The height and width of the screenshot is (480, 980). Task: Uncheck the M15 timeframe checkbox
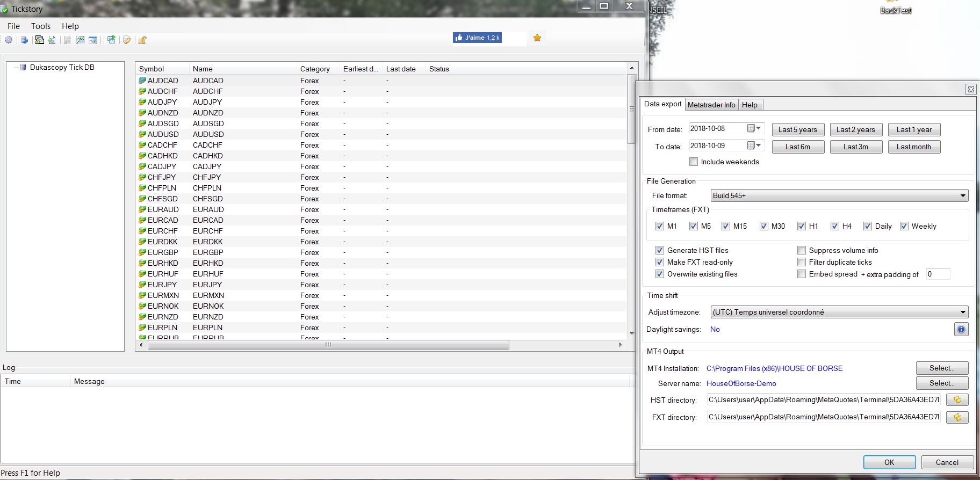pyautogui.click(x=726, y=226)
